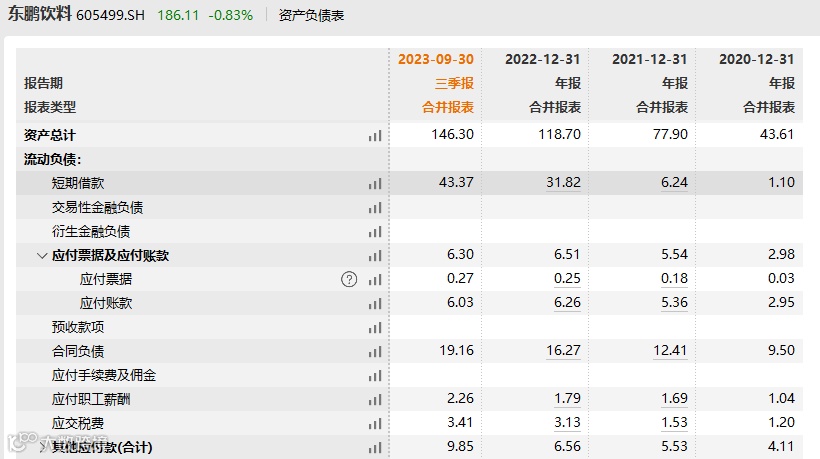Click the 资产总计 value 77.90
Viewport: 820px width, 459px height.
[670, 134]
